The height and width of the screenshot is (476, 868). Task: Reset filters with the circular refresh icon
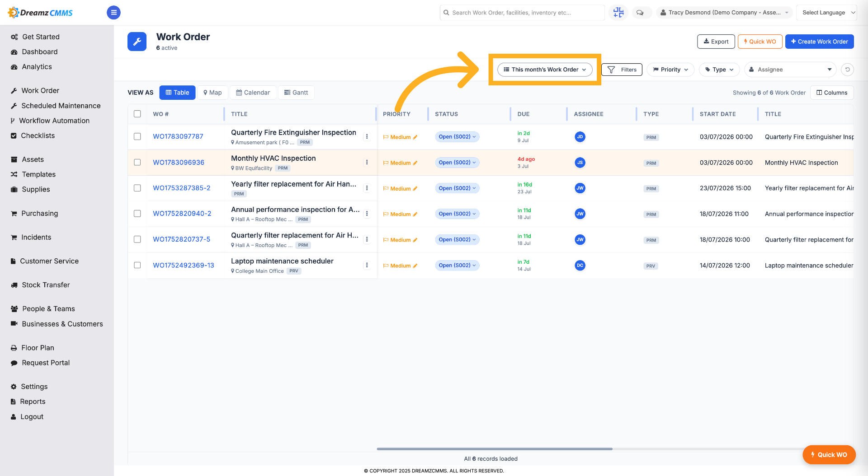click(848, 70)
